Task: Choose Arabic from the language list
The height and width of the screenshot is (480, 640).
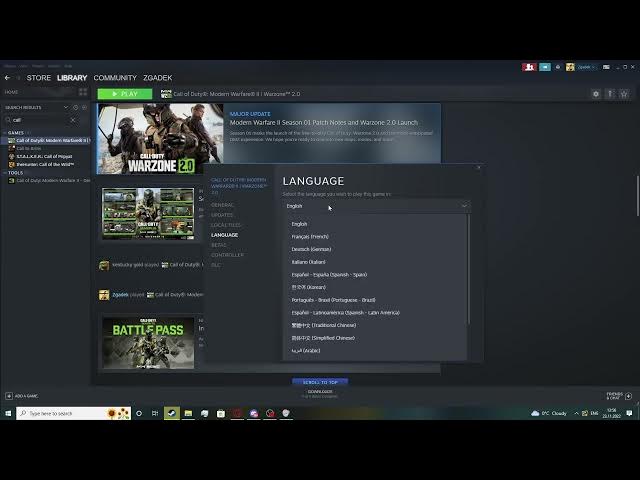Action: [x=376, y=351]
